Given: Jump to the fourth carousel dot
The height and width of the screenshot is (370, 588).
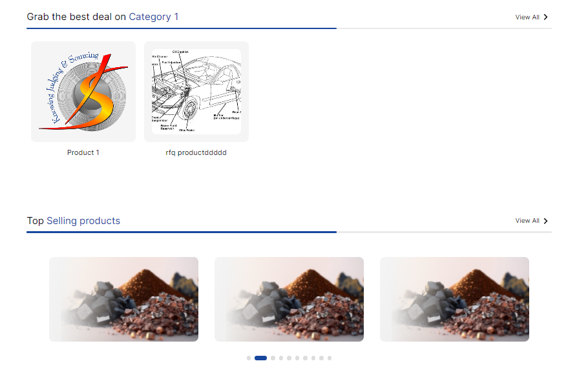Looking at the screenshot, I should (281, 358).
